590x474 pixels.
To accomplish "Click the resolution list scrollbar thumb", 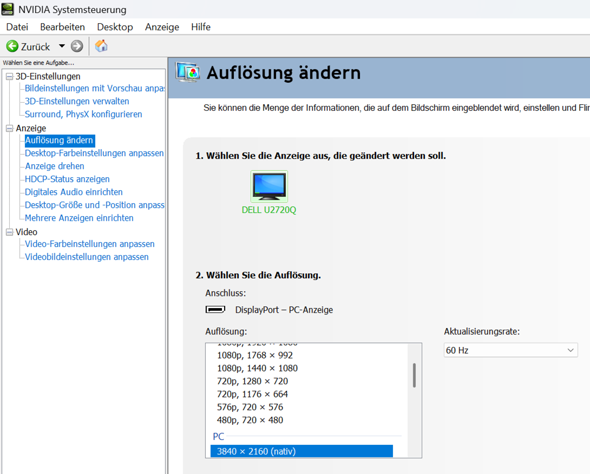I will coord(414,375).
